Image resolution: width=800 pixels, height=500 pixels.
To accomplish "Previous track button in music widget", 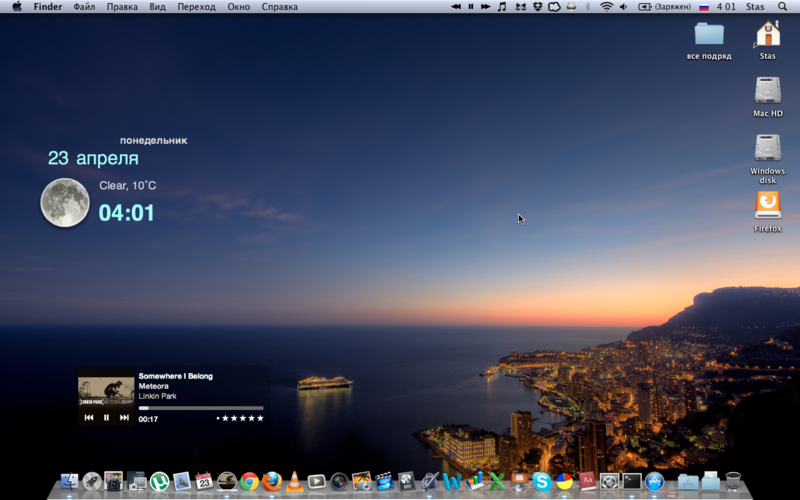I will (x=89, y=417).
